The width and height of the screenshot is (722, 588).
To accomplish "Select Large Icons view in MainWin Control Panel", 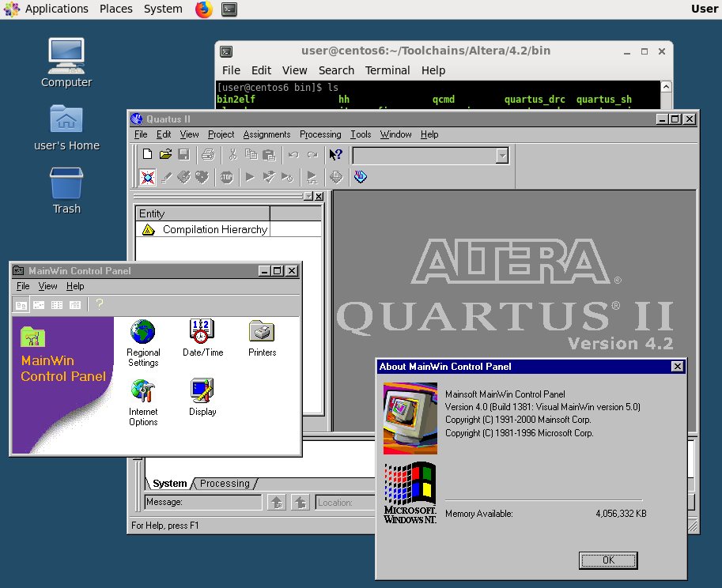I will [x=21, y=304].
